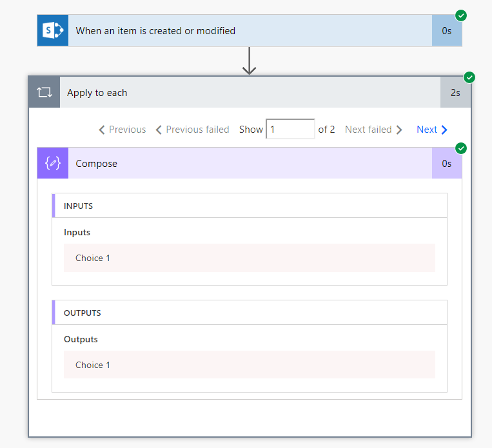Click the bold 'Inputs' label
The height and width of the screenshot is (448, 492).
coord(77,232)
